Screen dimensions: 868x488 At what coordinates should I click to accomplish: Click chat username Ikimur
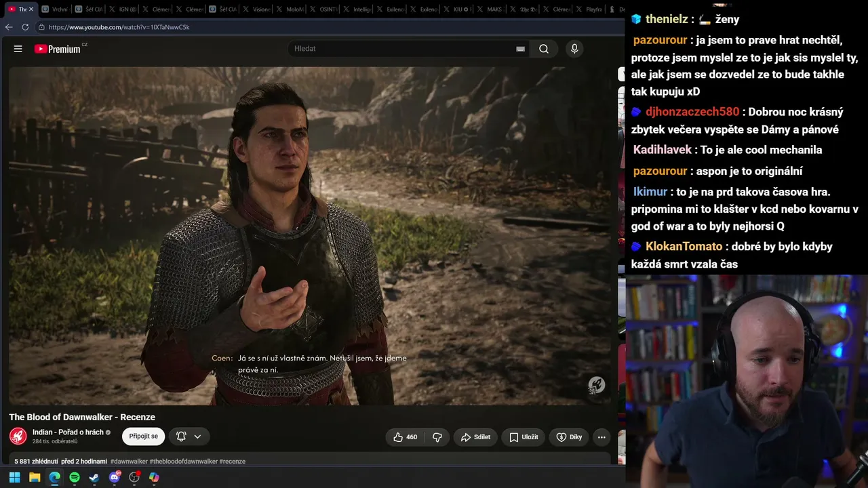click(650, 192)
